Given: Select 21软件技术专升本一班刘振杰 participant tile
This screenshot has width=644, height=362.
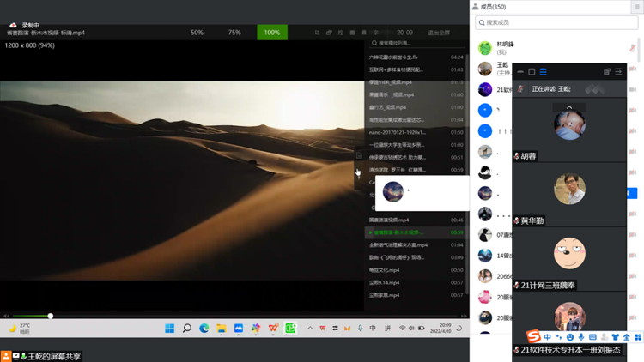Looking at the screenshot, I should click(569, 324).
